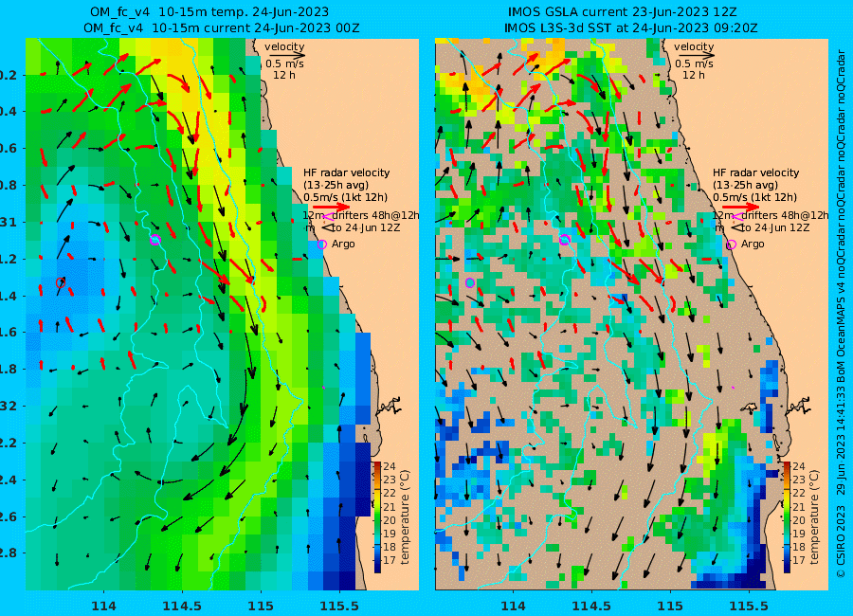The width and height of the screenshot is (853, 616).
Task: Click the black velocity scale arrow in left panel
Action: [x=285, y=55]
